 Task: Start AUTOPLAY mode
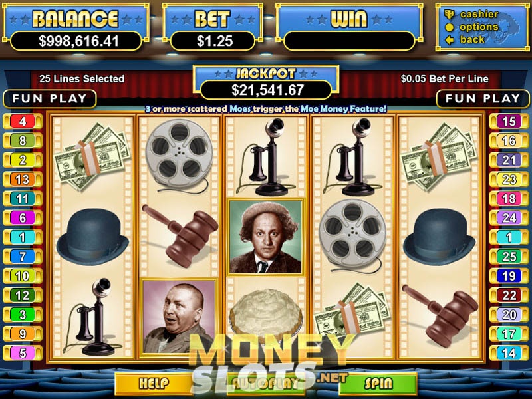pos(267,384)
